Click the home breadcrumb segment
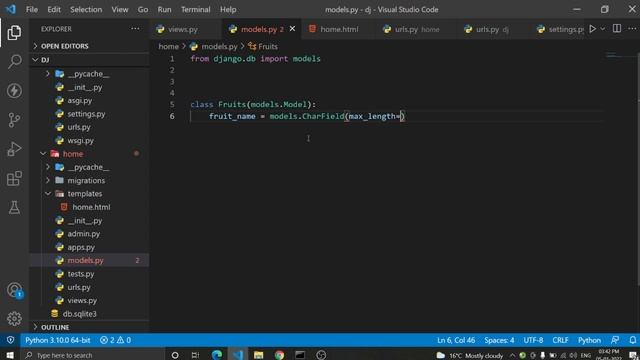640x360 pixels. click(168, 47)
